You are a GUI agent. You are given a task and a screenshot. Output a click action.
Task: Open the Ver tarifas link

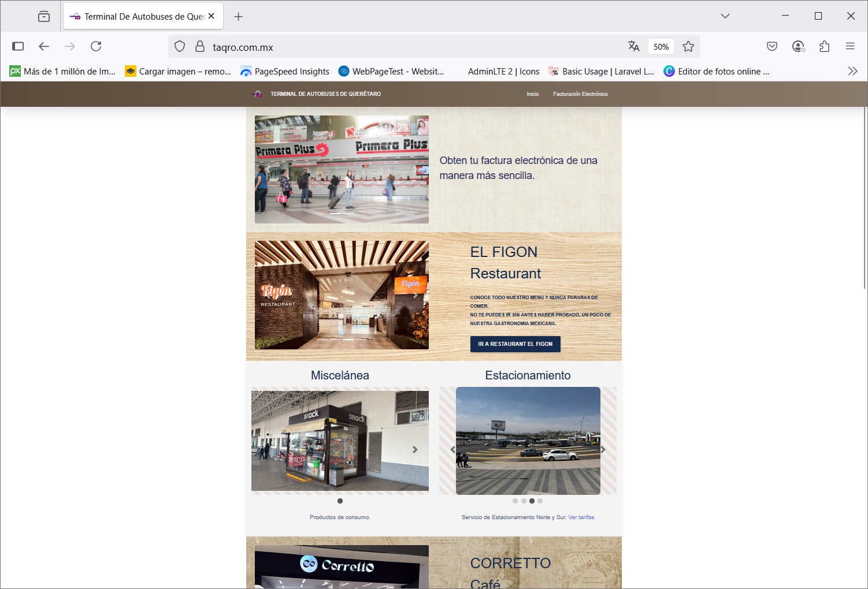(x=581, y=517)
